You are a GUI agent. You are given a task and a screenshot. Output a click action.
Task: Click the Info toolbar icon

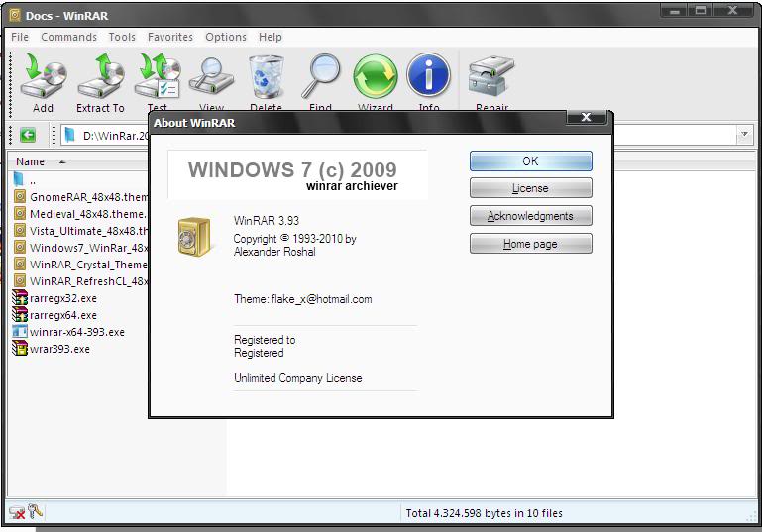[429, 76]
